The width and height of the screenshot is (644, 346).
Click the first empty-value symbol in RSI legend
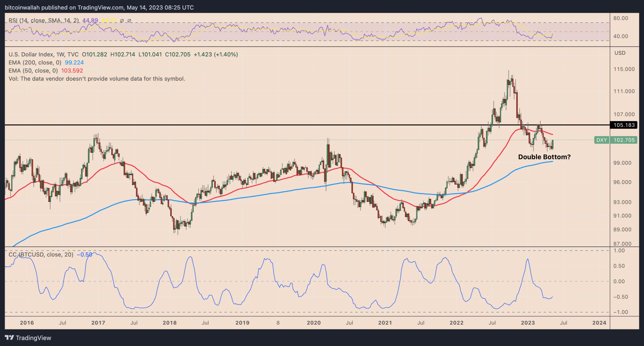point(122,21)
